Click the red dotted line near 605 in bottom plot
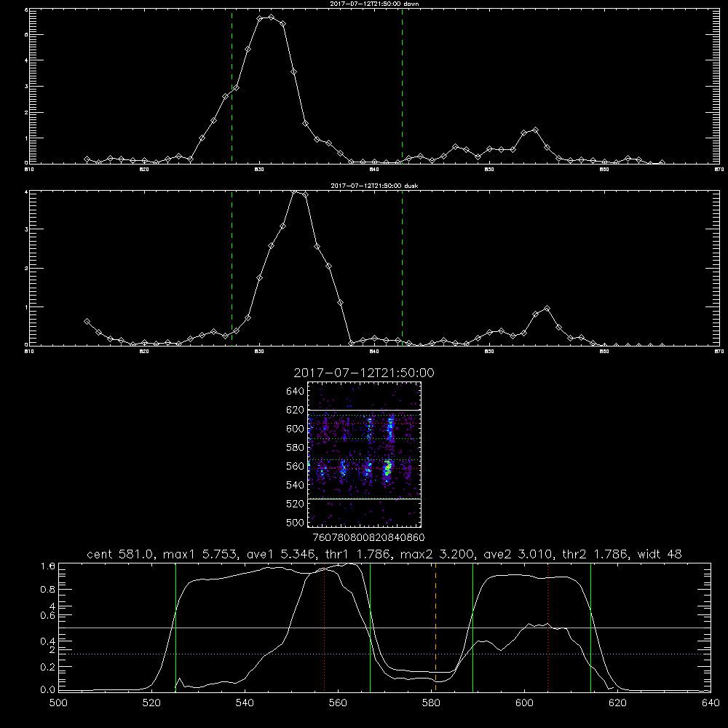The image size is (728, 728). coord(548,628)
